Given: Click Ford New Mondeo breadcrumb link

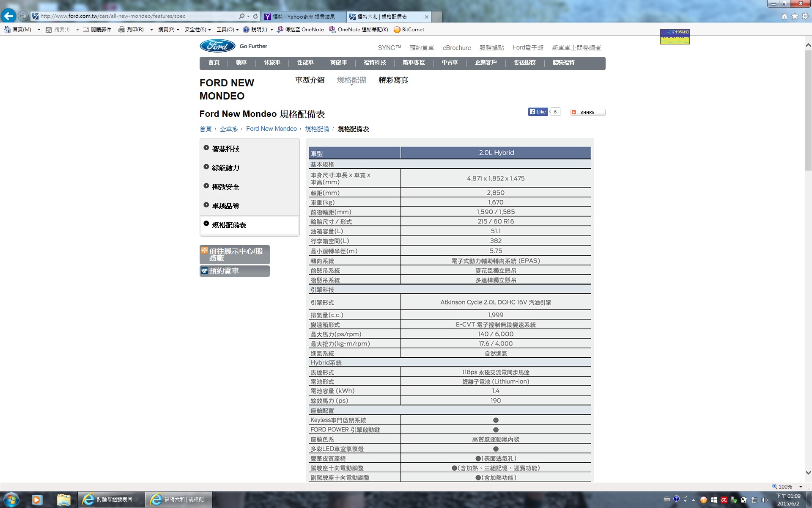Looking at the screenshot, I should 272,129.
